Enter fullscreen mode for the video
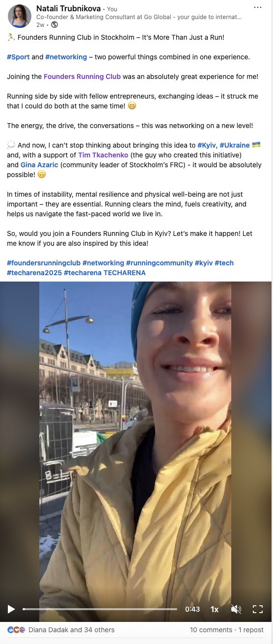 tap(258, 609)
